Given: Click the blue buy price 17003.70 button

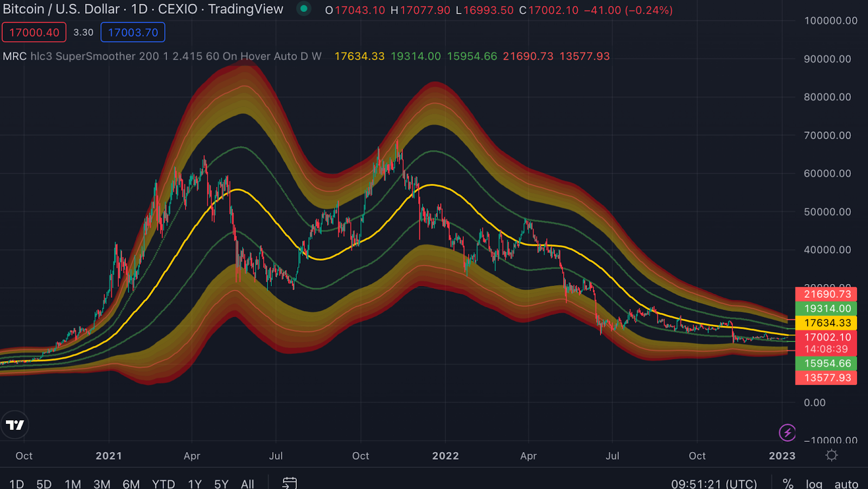Looking at the screenshot, I should (x=133, y=33).
